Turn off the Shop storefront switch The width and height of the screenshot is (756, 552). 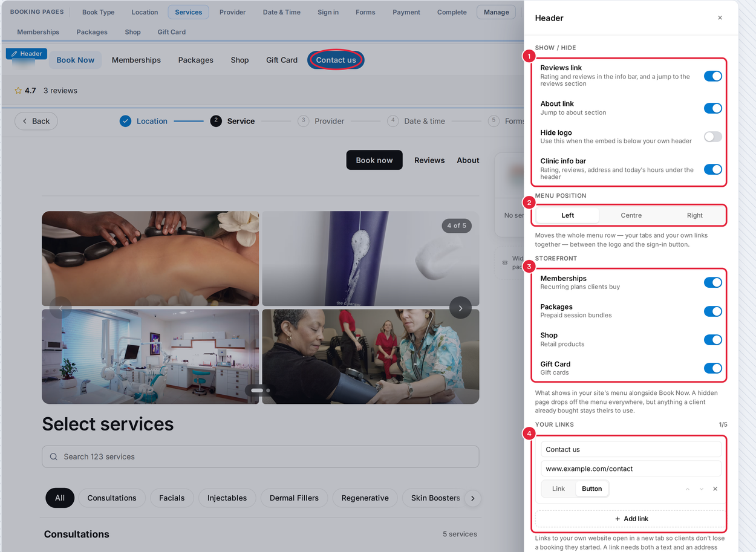712,340
